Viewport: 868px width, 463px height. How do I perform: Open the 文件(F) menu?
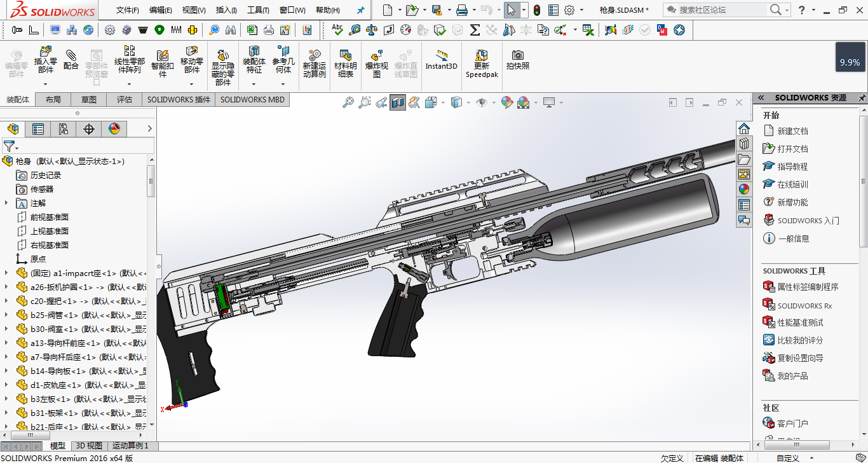pos(128,10)
